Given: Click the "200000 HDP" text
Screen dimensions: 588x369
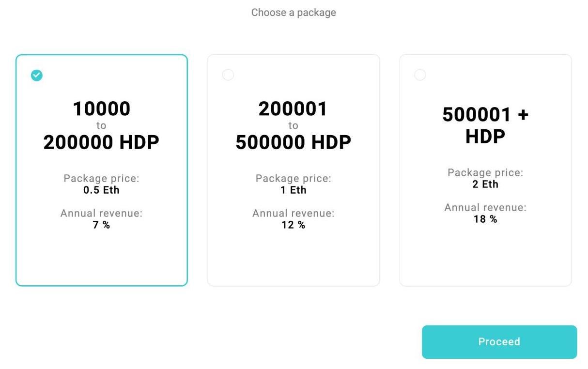Looking at the screenshot, I should 101,142.
